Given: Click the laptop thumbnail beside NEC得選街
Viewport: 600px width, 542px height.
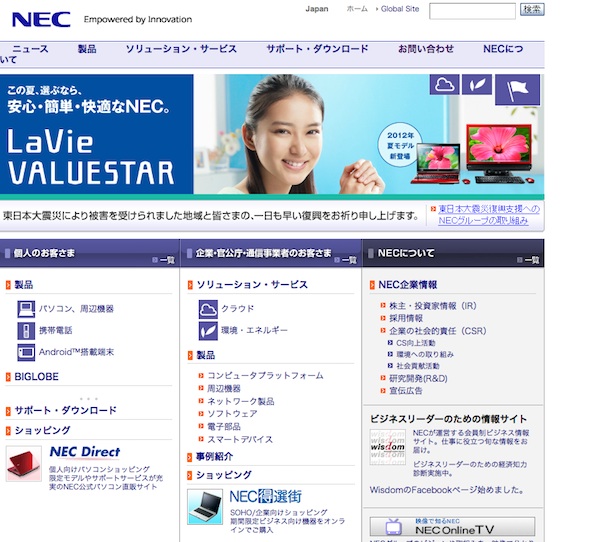Looking at the screenshot, I should pos(205,507).
